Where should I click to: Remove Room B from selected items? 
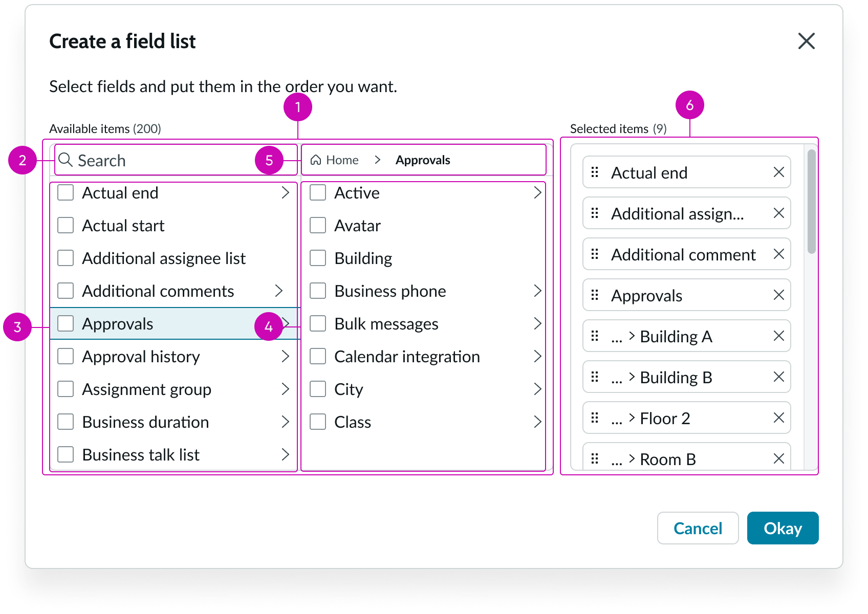click(x=779, y=459)
